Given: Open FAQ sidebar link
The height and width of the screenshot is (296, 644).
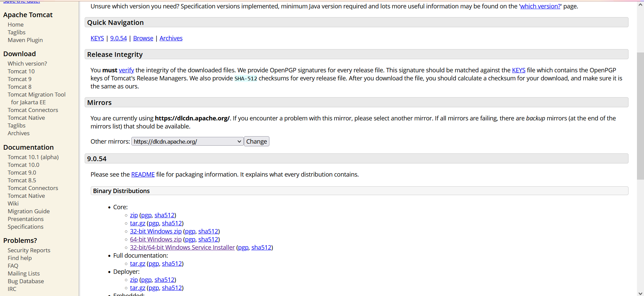Looking at the screenshot, I should pyautogui.click(x=13, y=266).
